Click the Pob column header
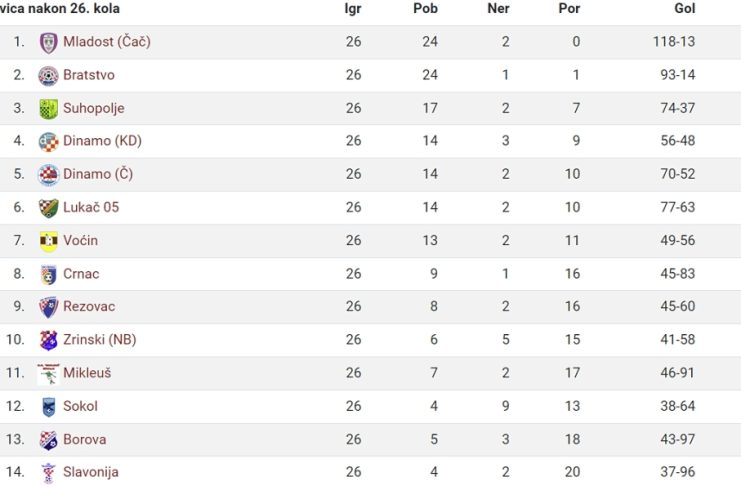Screen dimensions: 741x486 point(425,8)
